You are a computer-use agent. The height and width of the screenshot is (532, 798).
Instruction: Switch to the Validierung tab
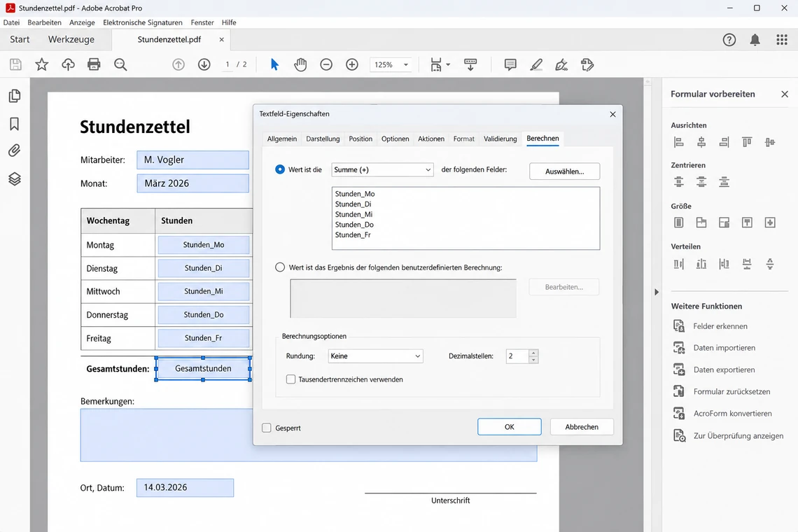pyautogui.click(x=500, y=139)
